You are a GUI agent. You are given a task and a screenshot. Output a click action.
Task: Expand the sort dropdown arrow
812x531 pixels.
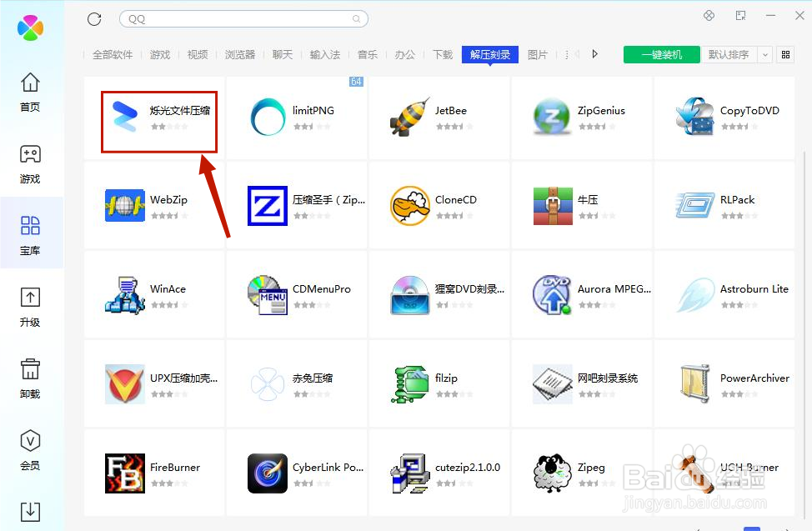point(764,54)
